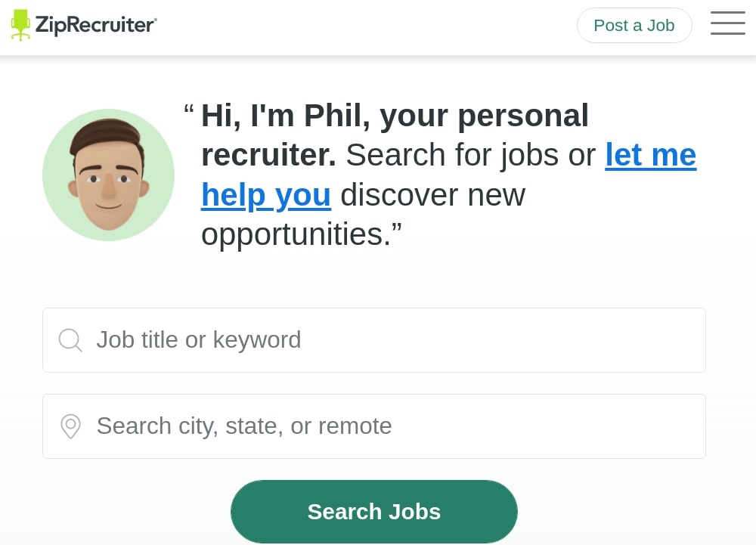Click the "your personal" heading text

[484, 116]
